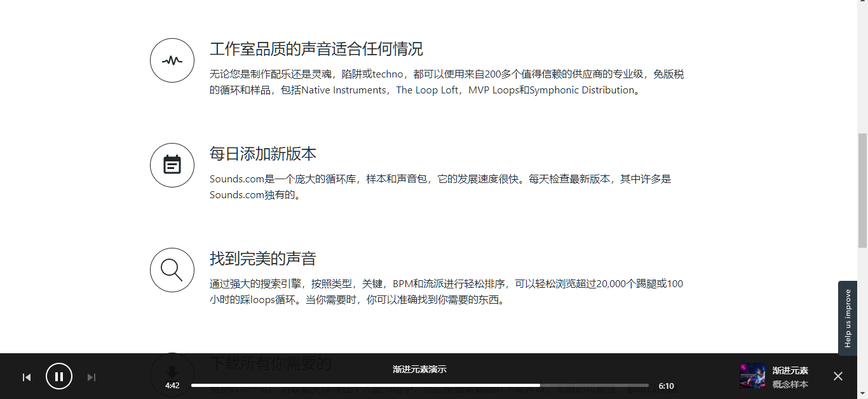Click the waveform studio-quality sound icon
The height and width of the screenshot is (399, 868).
click(172, 60)
